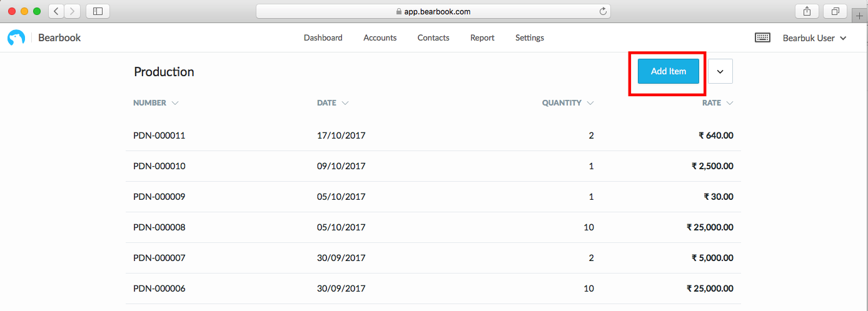Open the Dashboard menu
Screen dimensions: 868x311
click(323, 37)
